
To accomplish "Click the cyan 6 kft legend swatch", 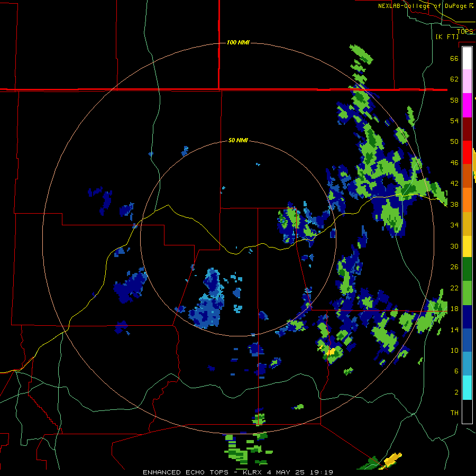I will [467, 388].
